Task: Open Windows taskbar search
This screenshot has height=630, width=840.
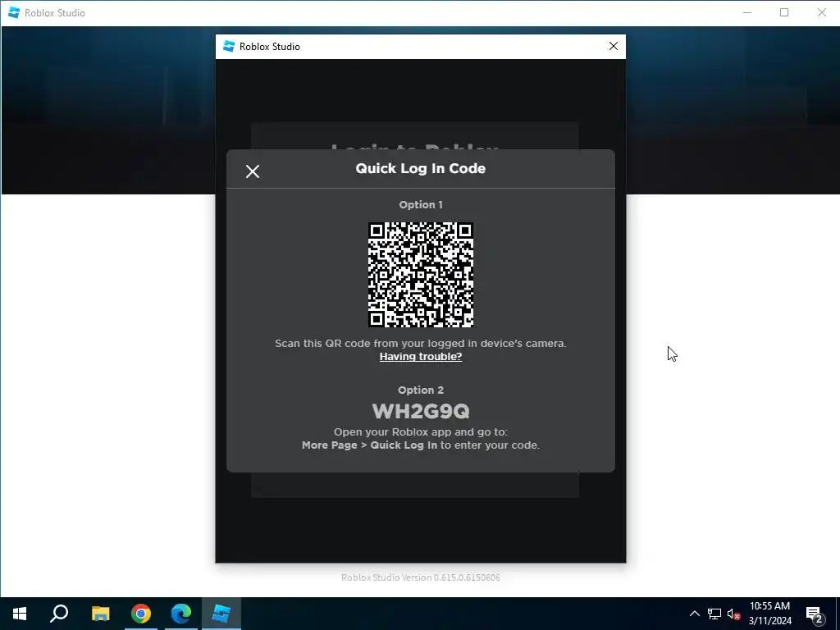Action: pyautogui.click(x=59, y=614)
